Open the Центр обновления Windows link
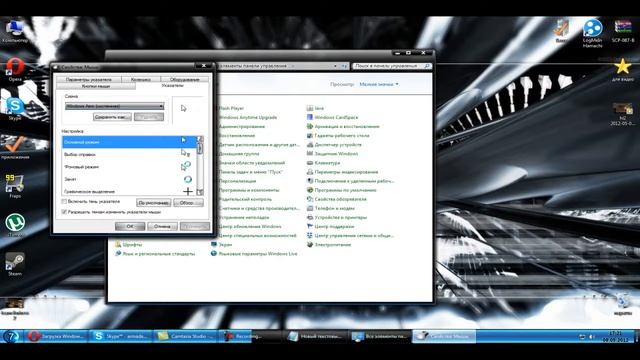 (250, 227)
